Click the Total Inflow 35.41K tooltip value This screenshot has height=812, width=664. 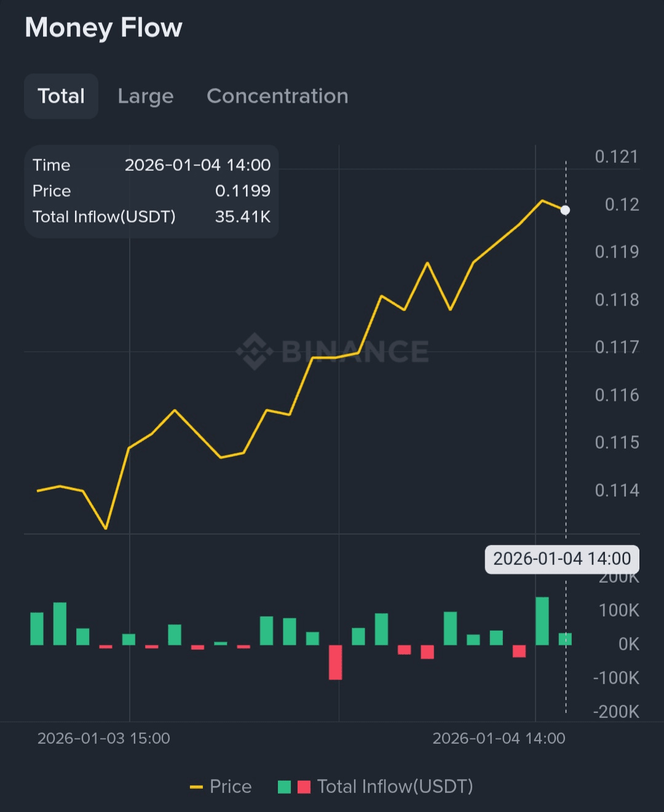(242, 216)
